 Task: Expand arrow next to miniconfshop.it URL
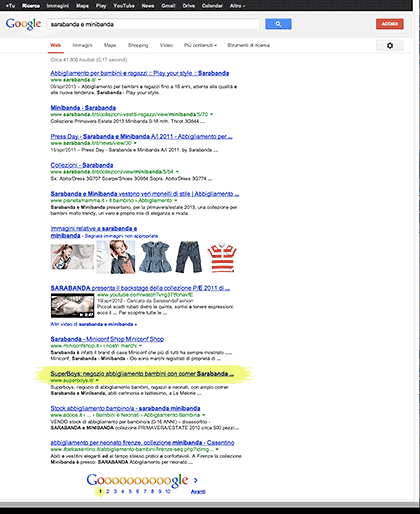pos(140,346)
